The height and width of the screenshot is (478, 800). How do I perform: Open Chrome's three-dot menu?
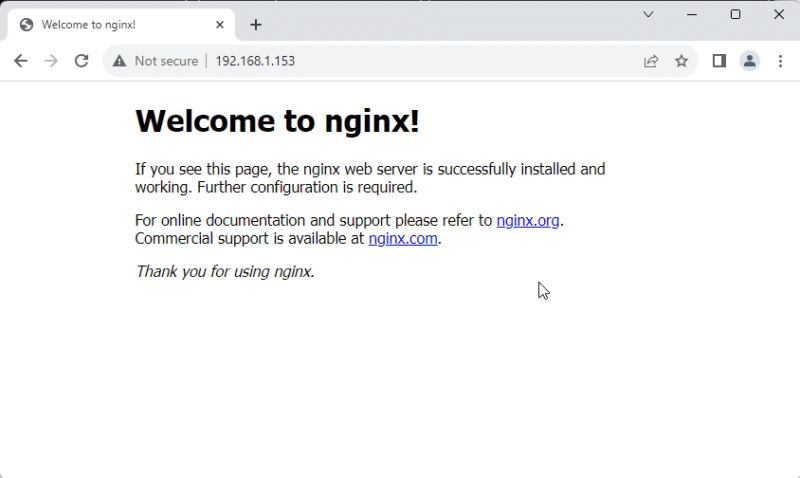point(780,61)
